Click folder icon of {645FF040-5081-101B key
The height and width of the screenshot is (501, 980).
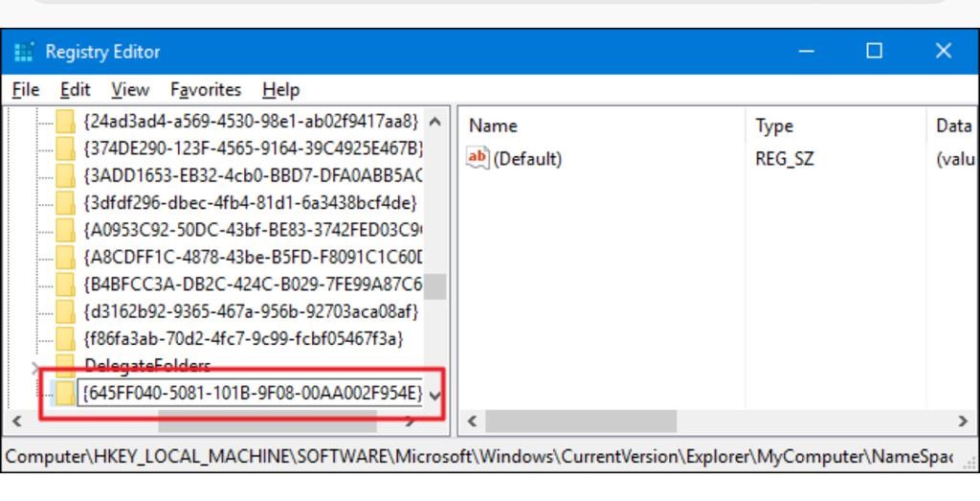coord(65,394)
